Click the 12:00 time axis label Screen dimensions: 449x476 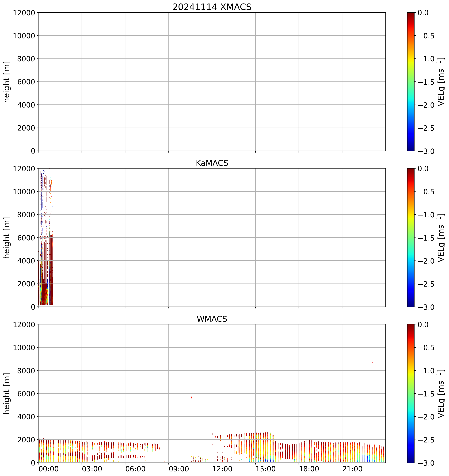tap(222, 469)
